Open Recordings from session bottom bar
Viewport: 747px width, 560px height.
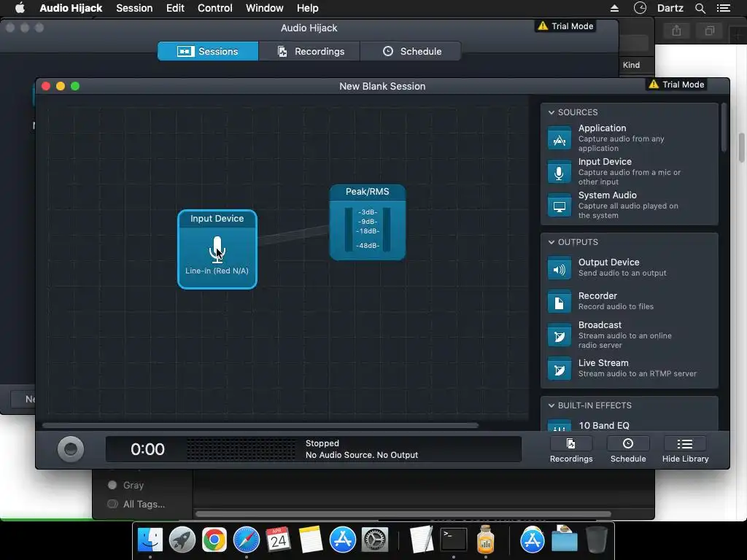point(571,449)
